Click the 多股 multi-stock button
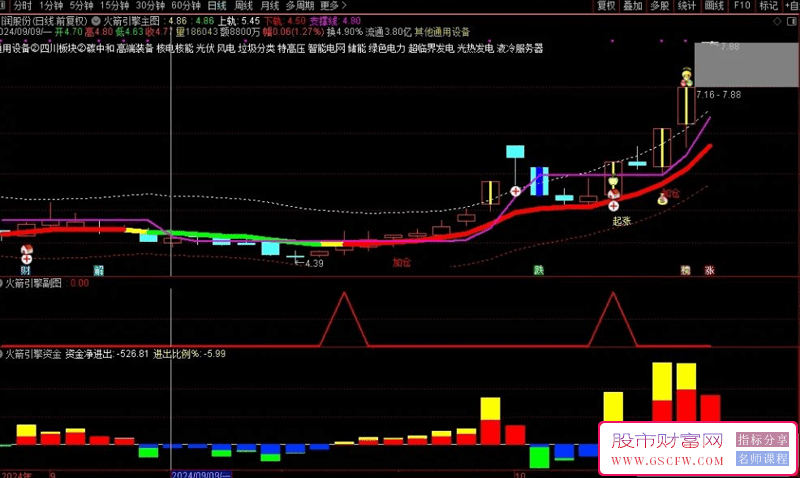Image resolution: width=800 pixels, height=478 pixels. pos(660,6)
